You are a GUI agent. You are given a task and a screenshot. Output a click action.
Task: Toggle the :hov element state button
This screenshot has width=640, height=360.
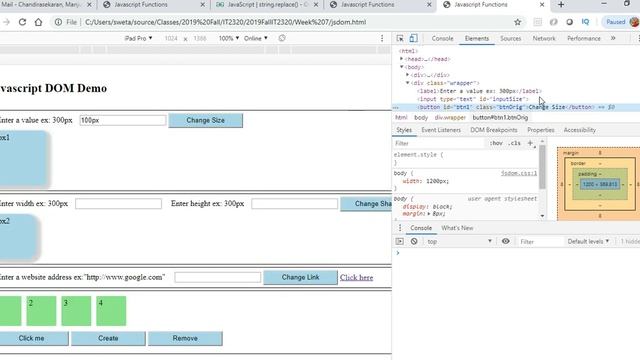tap(496, 143)
